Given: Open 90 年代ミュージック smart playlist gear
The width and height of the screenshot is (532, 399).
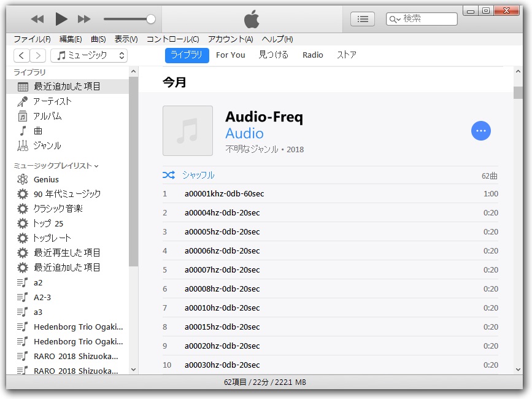Looking at the screenshot, I should point(23,194).
